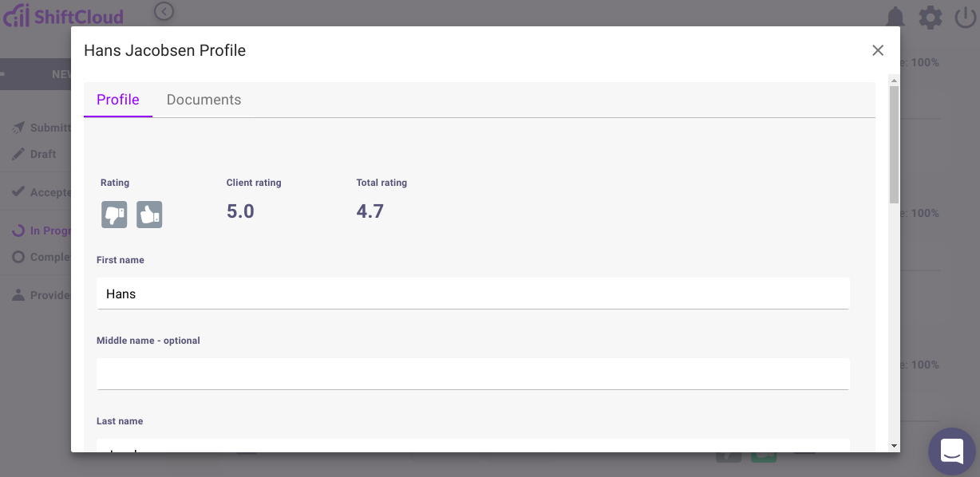Open the notifications bell
The image size is (980, 477).
tap(895, 17)
